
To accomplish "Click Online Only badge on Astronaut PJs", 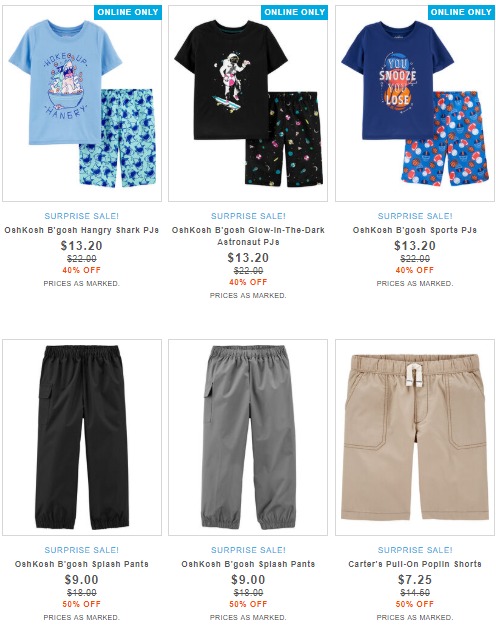I will [x=294, y=12].
